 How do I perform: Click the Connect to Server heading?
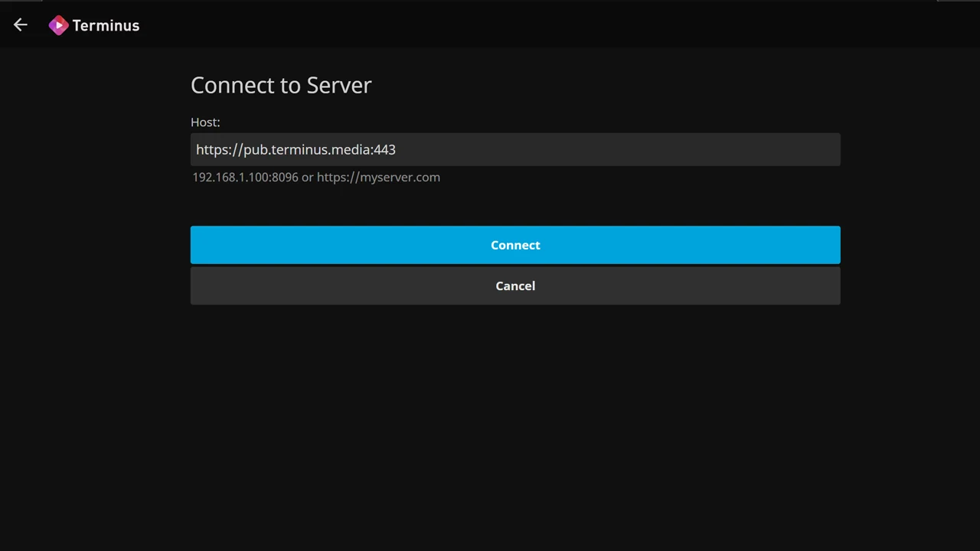[281, 85]
